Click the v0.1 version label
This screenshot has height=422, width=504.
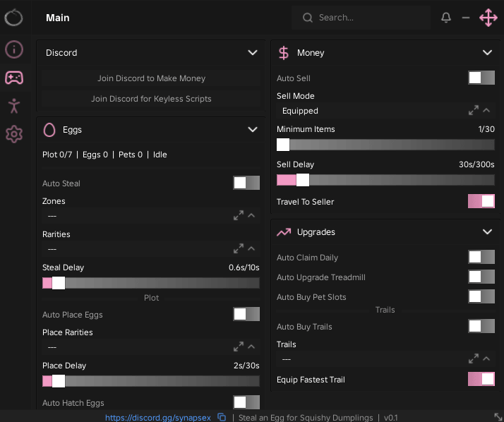[390, 418]
